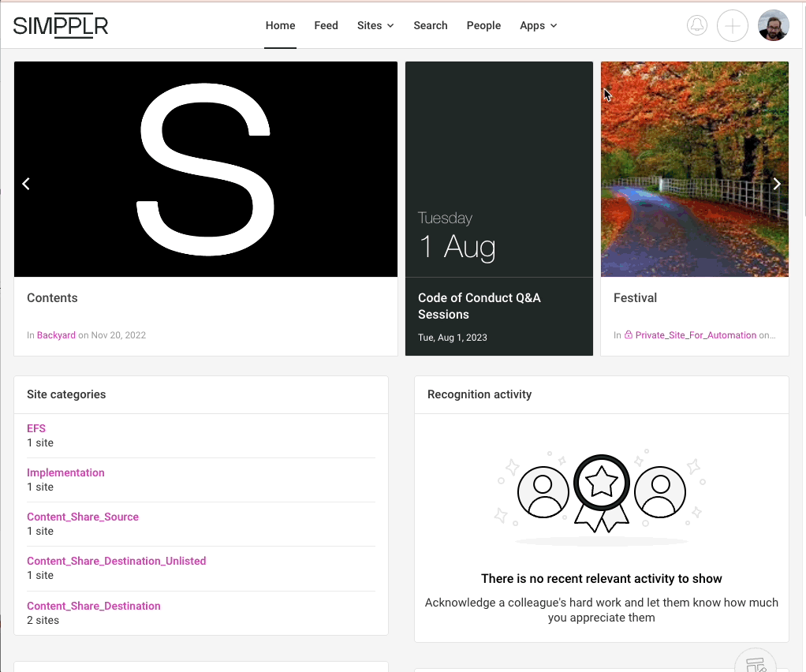This screenshot has height=672, width=806.
Task: Open the Feed page
Action: pyautogui.click(x=326, y=25)
